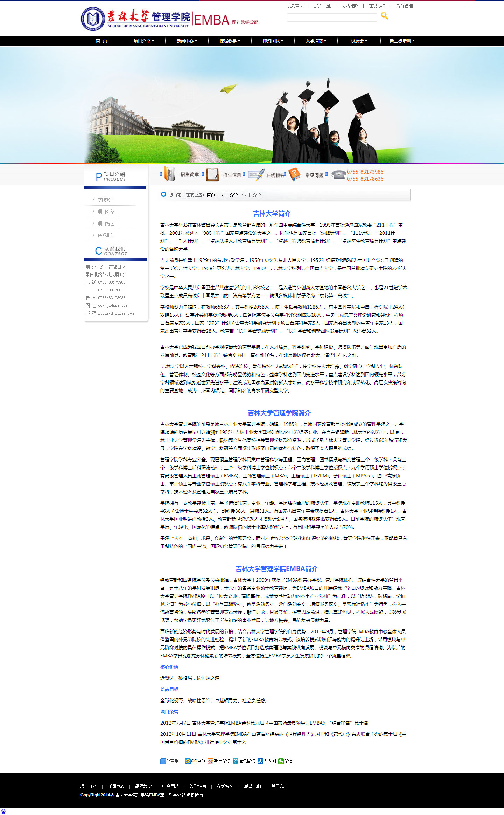Select 学院简介 in the sidebar

coord(106,200)
